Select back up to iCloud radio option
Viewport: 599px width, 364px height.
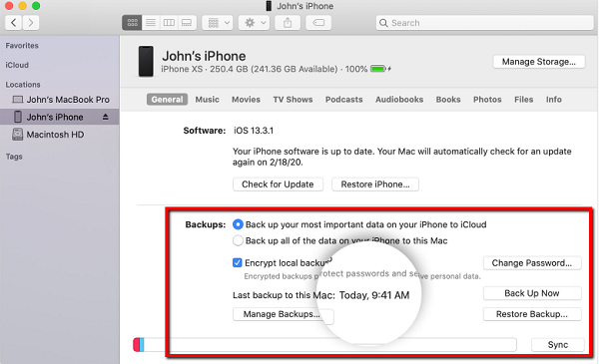coord(238,224)
